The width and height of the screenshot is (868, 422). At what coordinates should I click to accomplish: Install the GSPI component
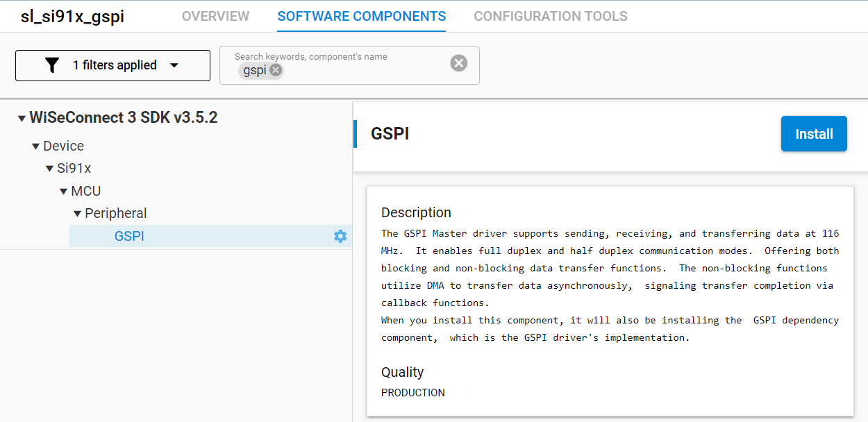coord(814,133)
